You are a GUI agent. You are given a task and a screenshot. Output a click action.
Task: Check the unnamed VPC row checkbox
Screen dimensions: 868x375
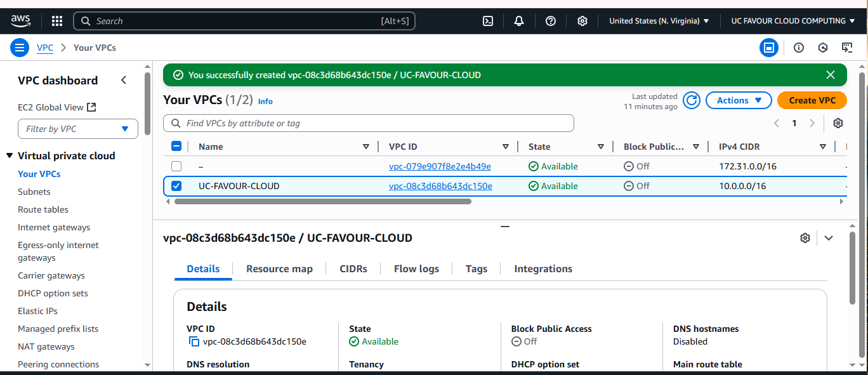176,166
